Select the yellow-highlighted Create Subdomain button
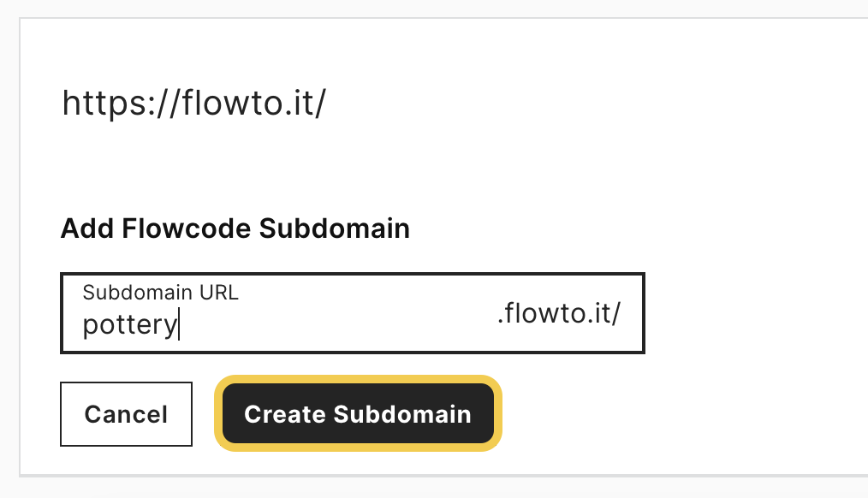This screenshot has width=868, height=498. click(x=358, y=414)
